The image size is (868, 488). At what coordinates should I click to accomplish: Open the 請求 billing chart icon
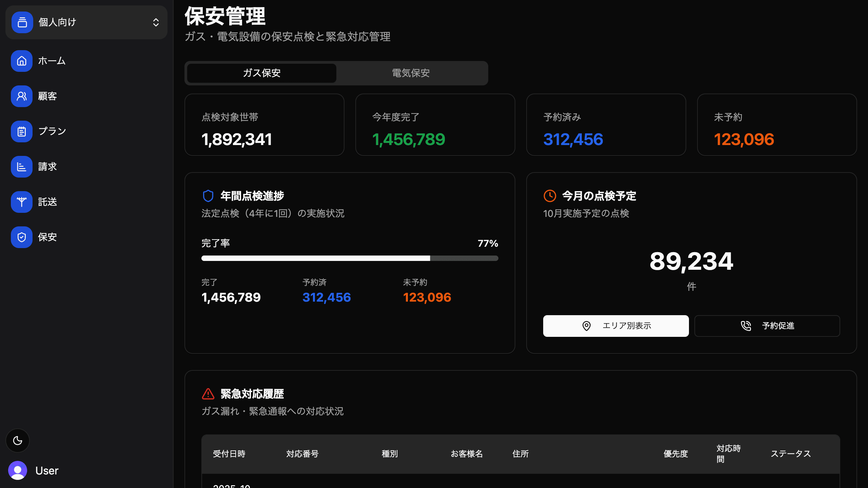pyautogui.click(x=22, y=167)
